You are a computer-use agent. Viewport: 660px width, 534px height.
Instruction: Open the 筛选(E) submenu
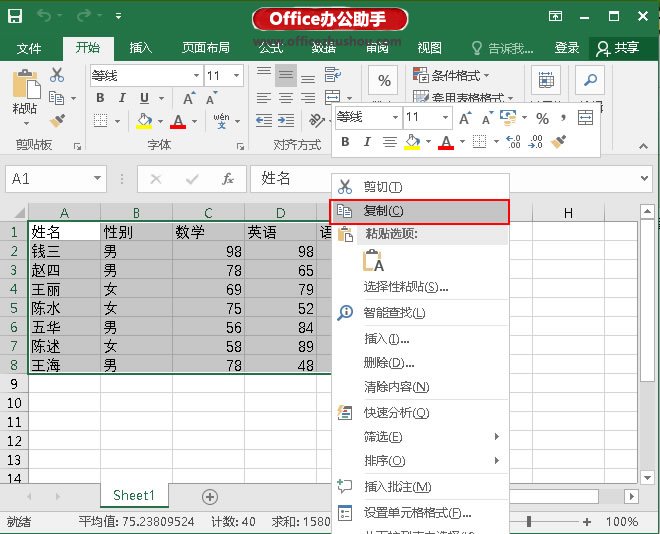tap(420, 437)
